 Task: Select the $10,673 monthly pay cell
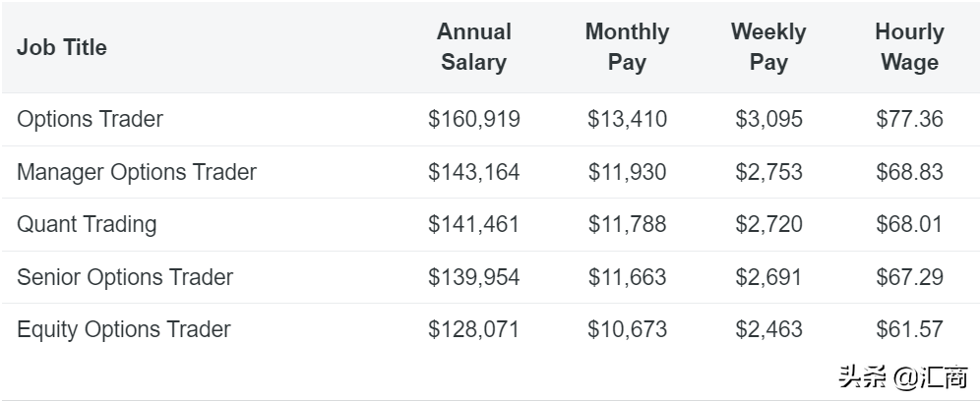(x=627, y=329)
